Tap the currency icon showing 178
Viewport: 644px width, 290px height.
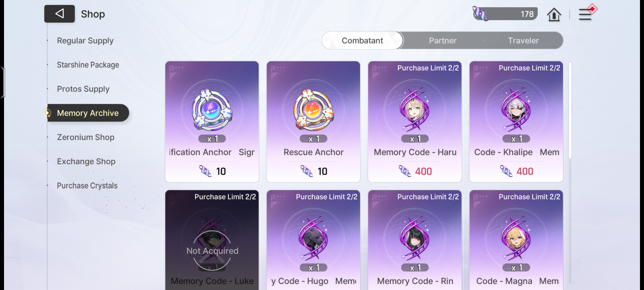(480, 14)
